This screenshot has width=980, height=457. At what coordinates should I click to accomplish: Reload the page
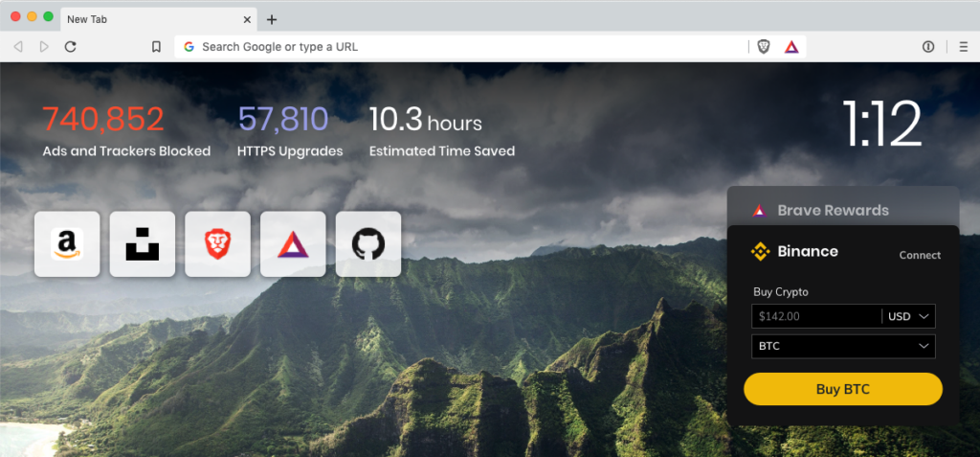(71, 47)
